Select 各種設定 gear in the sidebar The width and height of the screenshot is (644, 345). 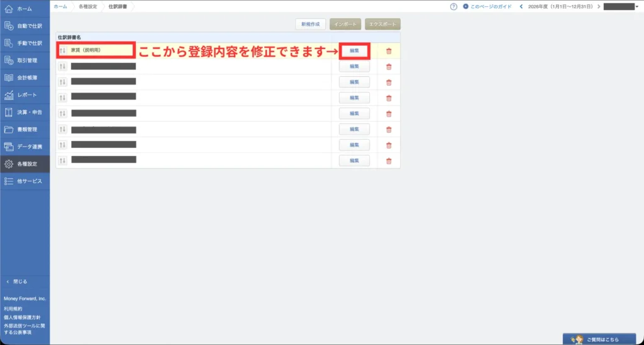pos(25,164)
